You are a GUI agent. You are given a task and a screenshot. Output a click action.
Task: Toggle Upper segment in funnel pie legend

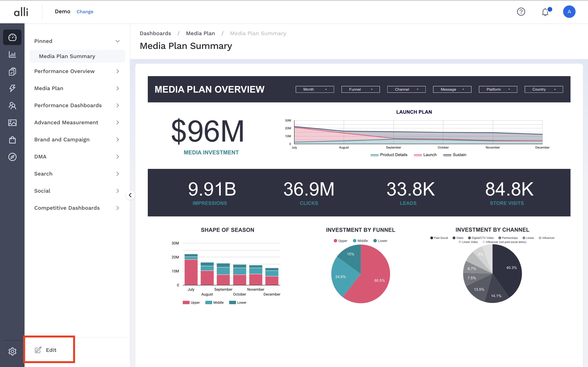[340, 241]
